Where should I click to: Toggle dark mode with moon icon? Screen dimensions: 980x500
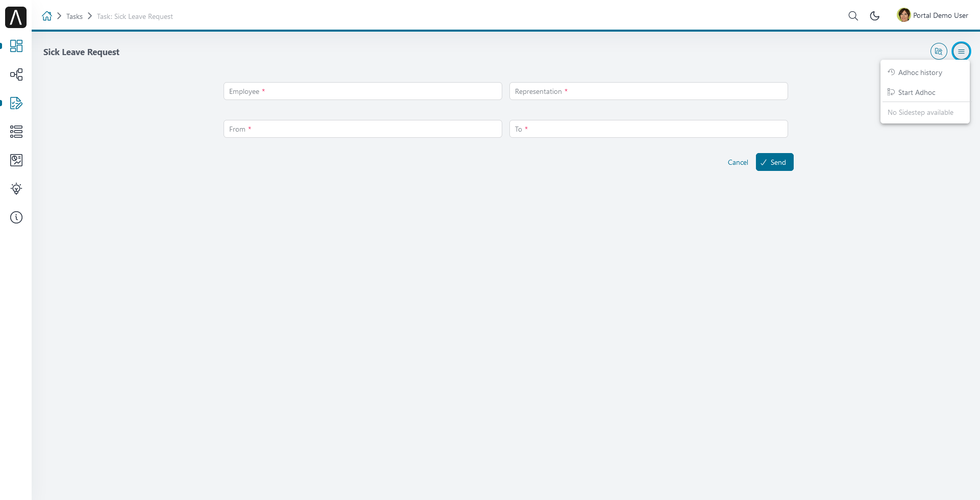875,16
